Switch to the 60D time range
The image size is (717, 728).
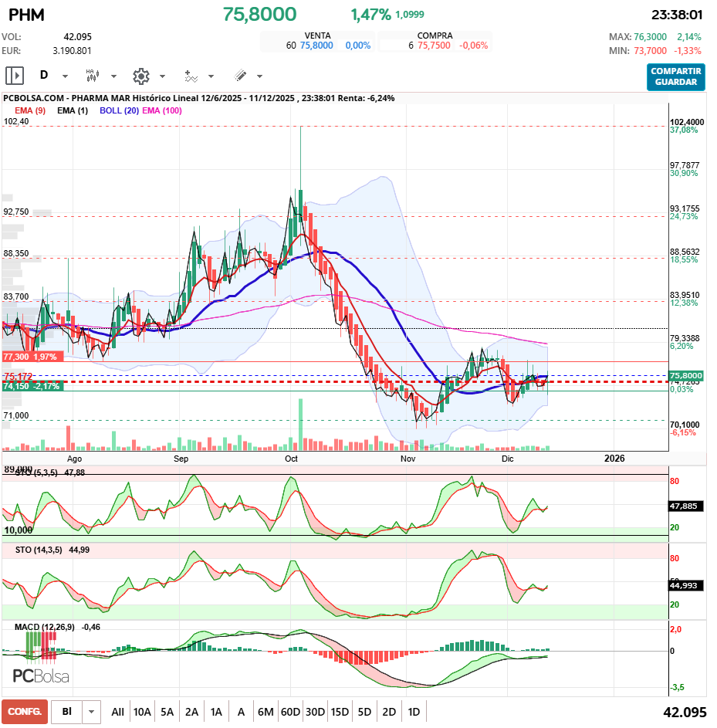290,712
